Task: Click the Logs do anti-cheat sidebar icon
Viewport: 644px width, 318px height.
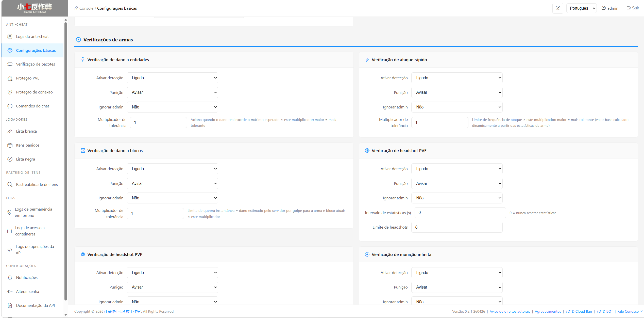Action: [10, 36]
